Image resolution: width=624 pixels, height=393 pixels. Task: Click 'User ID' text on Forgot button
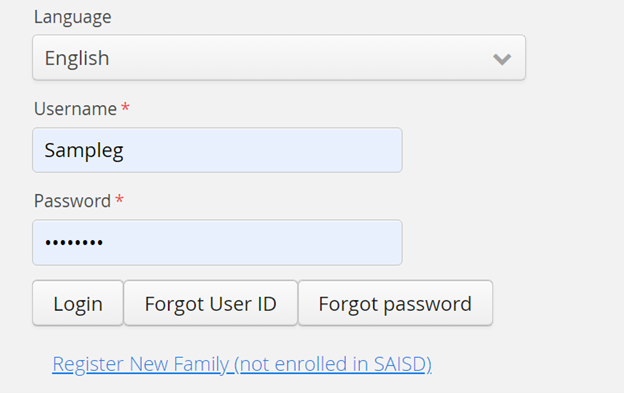[242, 304]
